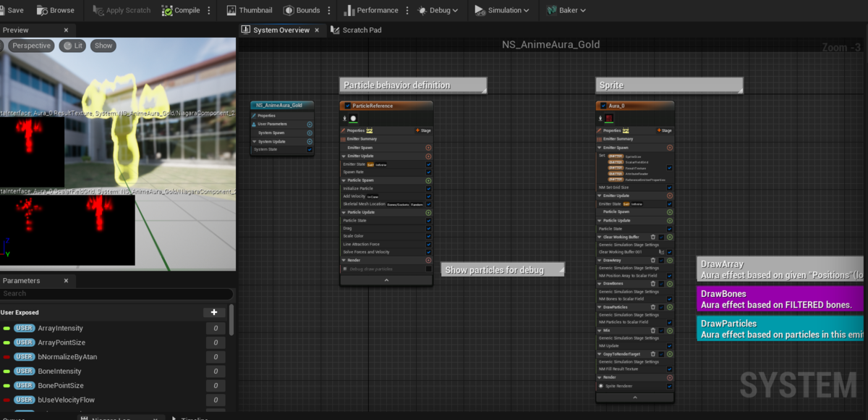Add new User Exposed parameter
This screenshot has width=868, height=420.
click(x=214, y=312)
